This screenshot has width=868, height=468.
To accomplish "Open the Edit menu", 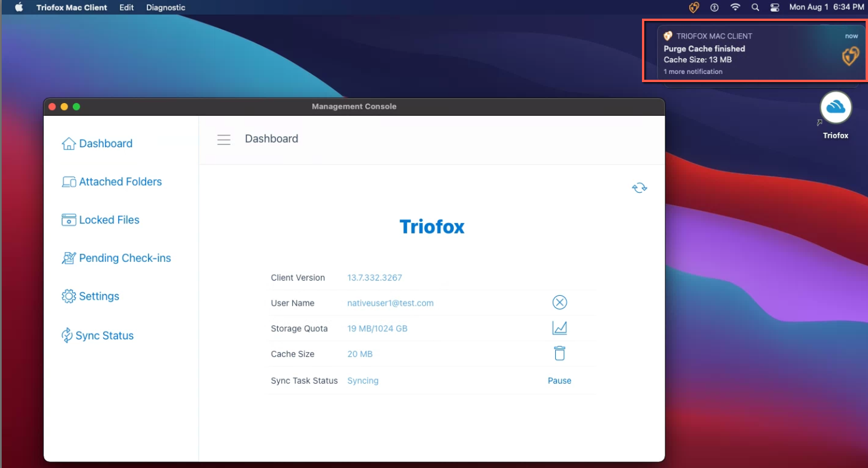I will tap(126, 8).
